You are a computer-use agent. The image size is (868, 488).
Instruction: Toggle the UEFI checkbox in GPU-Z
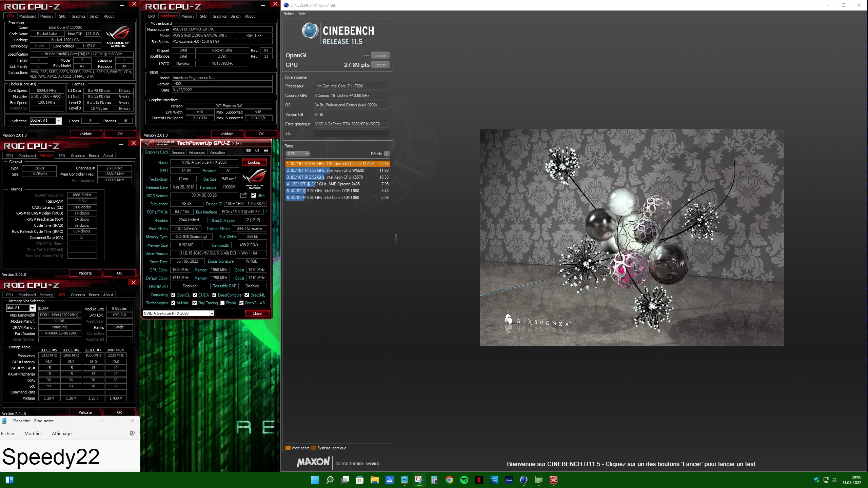click(x=253, y=196)
